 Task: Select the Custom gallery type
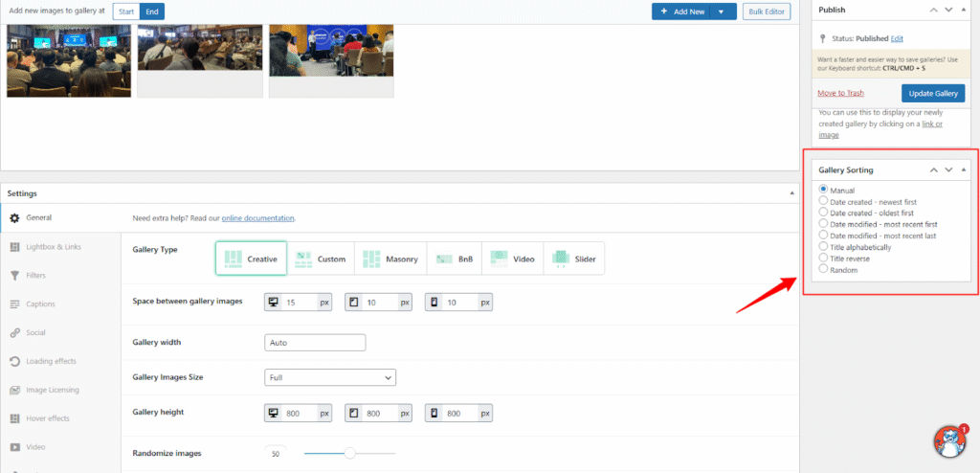point(321,259)
